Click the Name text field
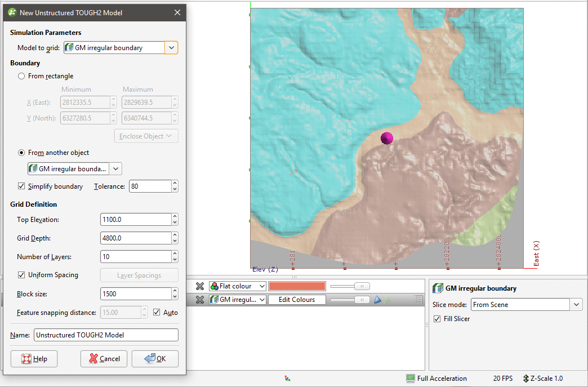This screenshot has width=588, height=387. coord(106,335)
